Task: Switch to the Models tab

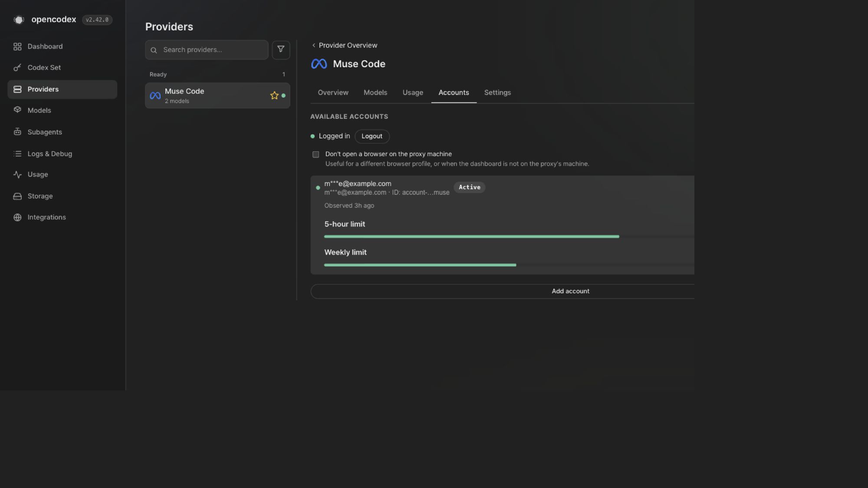Action: tap(375, 92)
